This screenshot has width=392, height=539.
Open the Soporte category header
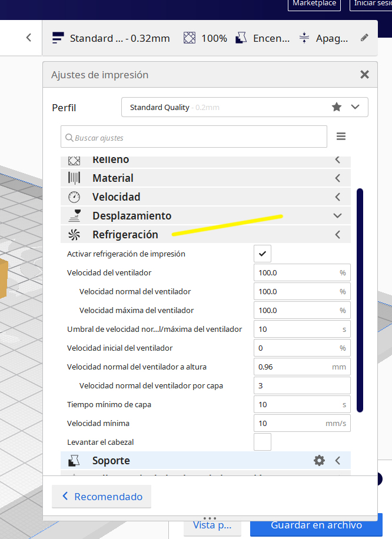205,460
